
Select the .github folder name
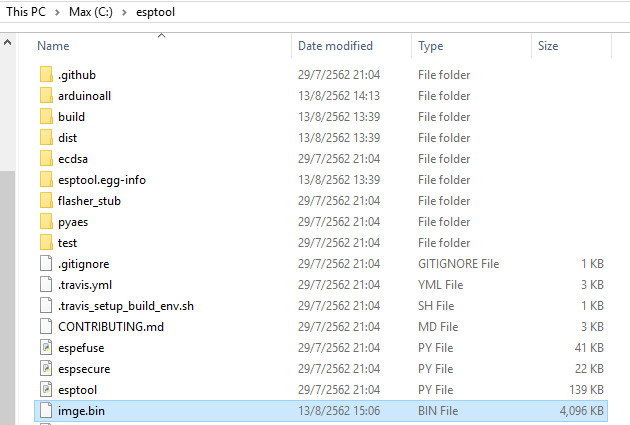(77, 75)
